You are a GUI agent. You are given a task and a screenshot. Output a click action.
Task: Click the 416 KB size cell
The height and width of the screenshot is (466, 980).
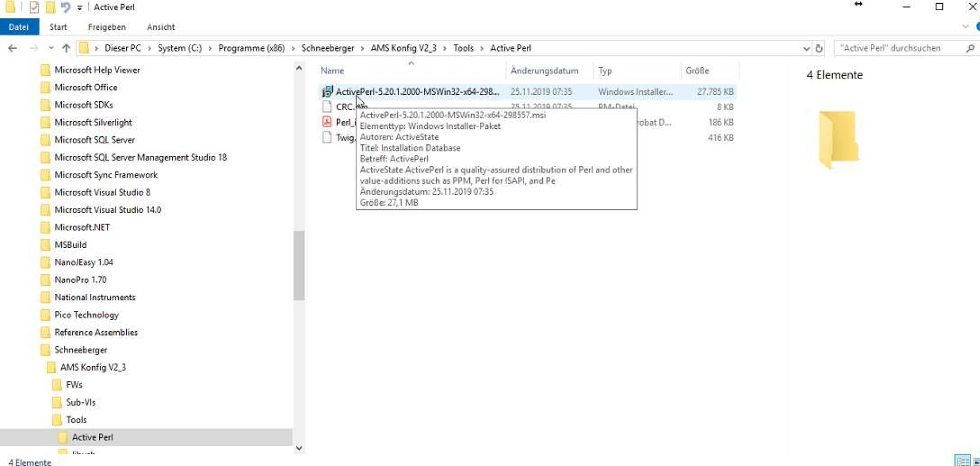pos(721,137)
